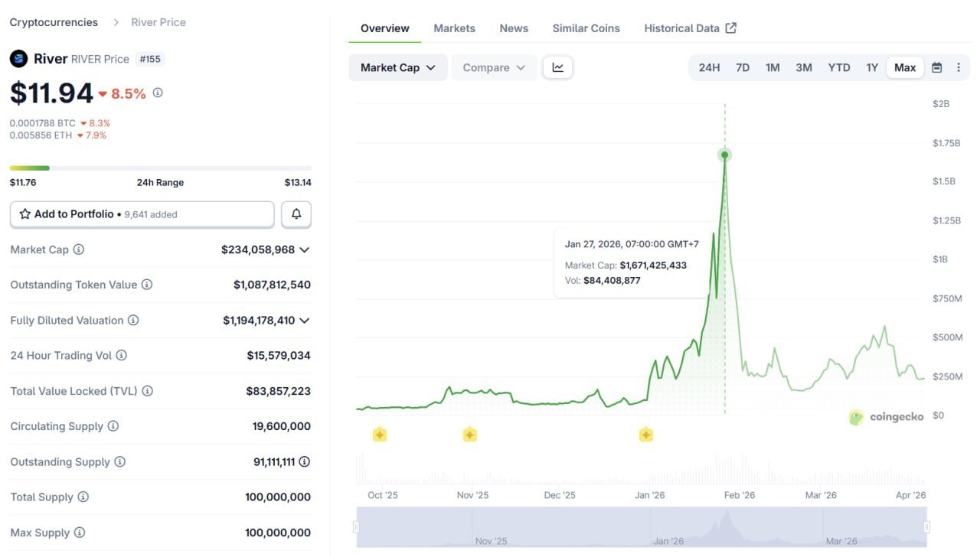Click left handle of chart range slider

pyautogui.click(x=356, y=527)
